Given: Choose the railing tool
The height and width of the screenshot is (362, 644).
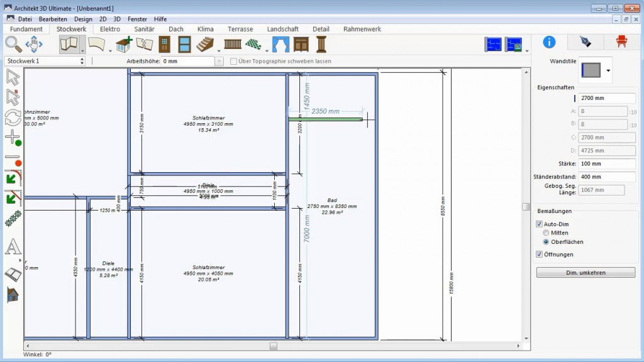Looking at the screenshot, I should (233, 45).
